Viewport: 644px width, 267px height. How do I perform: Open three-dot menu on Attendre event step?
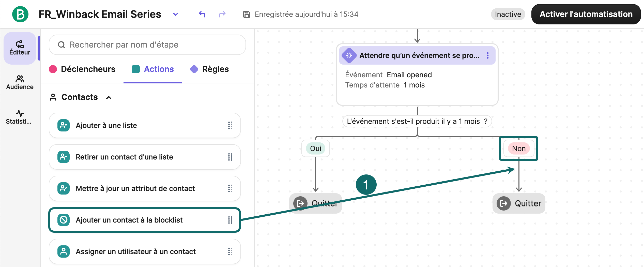[487, 55]
